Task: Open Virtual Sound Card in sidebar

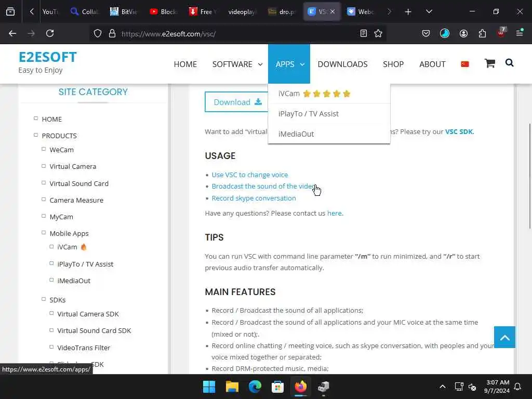Action: pyautogui.click(x=79, y=183)
